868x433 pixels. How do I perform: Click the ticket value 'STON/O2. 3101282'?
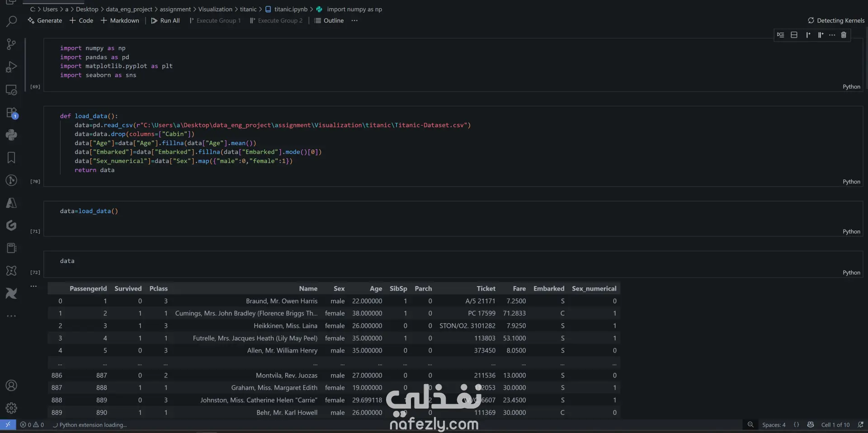[467, 326]
